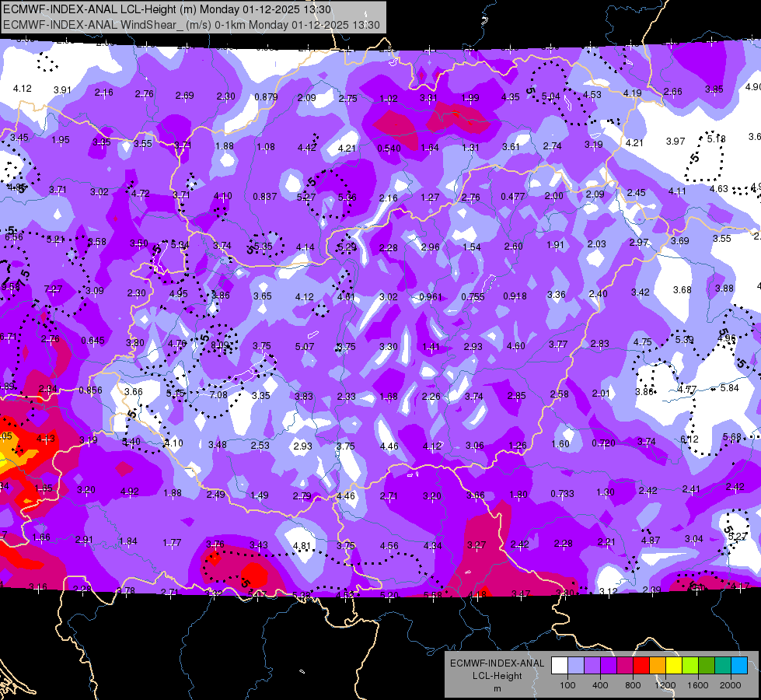Click the wind shear value 3.97
This screenshot has width=761, height=700.
(x=675, y=142)
